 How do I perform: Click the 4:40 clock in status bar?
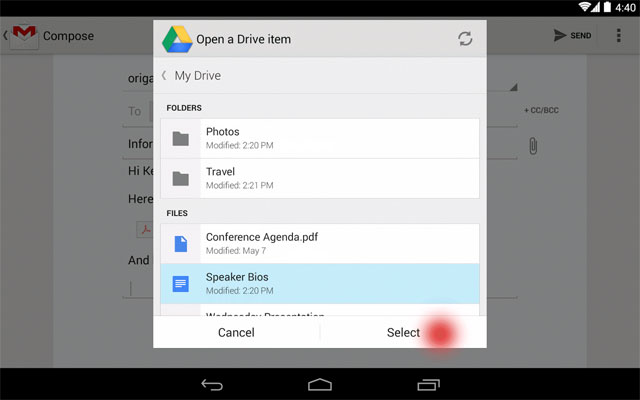[x=625, y=7]
